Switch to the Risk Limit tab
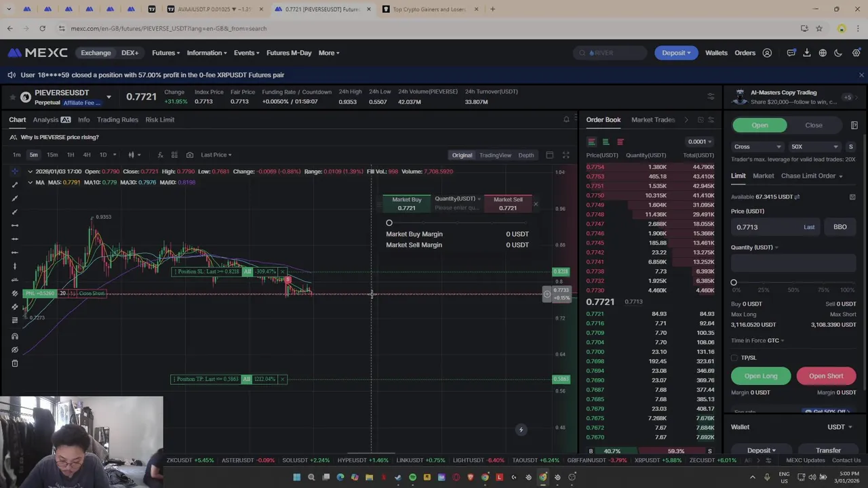868x488 pixels. pyautogui.click(x=160, y=120)
